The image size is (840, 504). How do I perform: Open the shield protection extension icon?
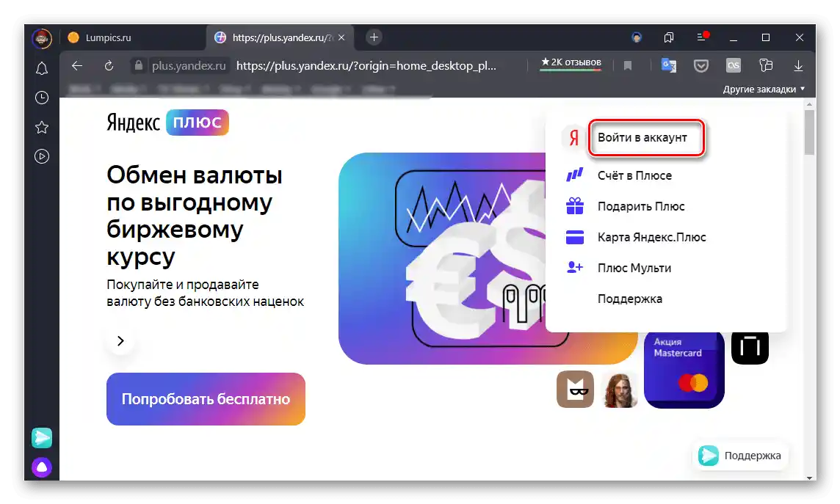(x=701, y=66)
